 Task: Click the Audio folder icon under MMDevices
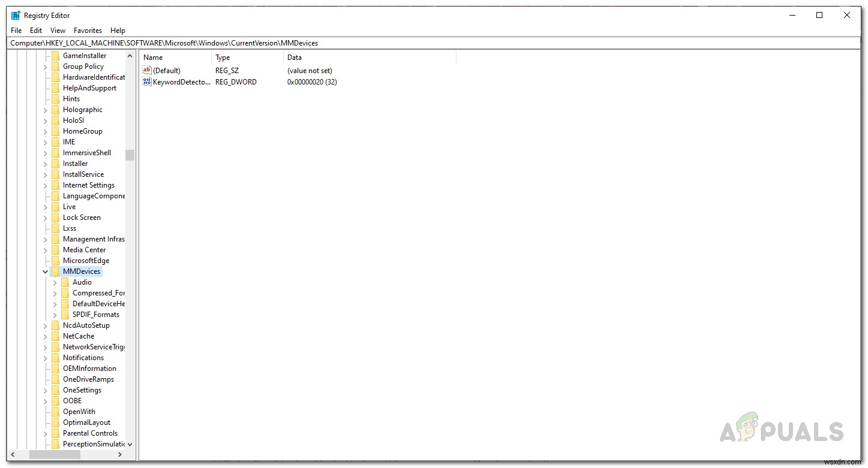coord(66,282)
